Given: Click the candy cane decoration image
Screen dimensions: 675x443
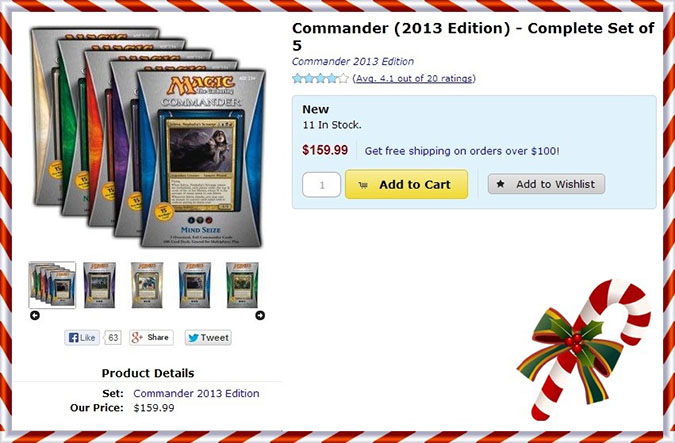Looking at the screenshot, I should [584, 350].
